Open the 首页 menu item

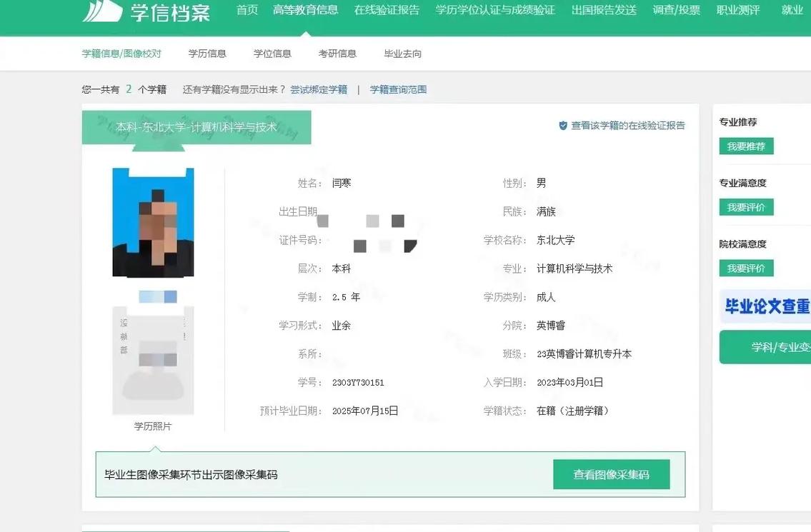[x=247, y=10]
